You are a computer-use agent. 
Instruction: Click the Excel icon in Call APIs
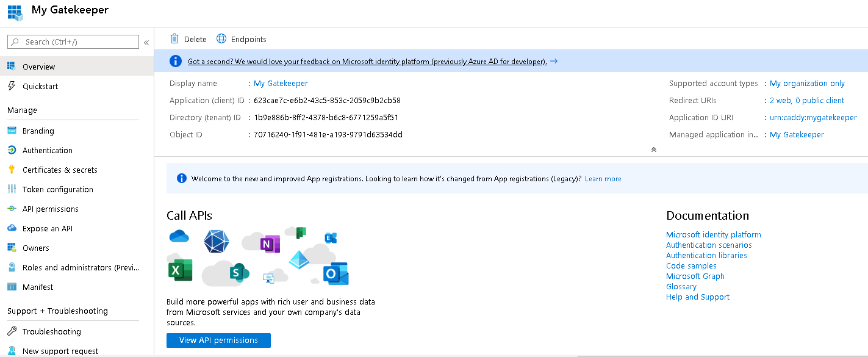click(x=179, y=270)
